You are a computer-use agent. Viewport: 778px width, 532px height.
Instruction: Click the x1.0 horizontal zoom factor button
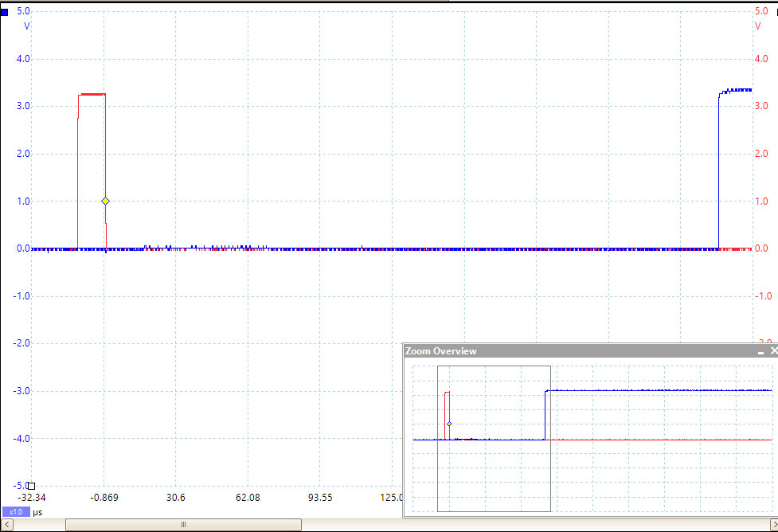click(x=16, y=512)
